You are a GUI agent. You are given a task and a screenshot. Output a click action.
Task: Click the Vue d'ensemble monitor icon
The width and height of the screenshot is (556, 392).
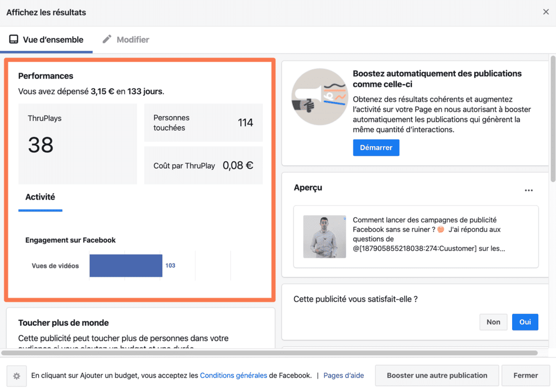[x=14, y=39]
